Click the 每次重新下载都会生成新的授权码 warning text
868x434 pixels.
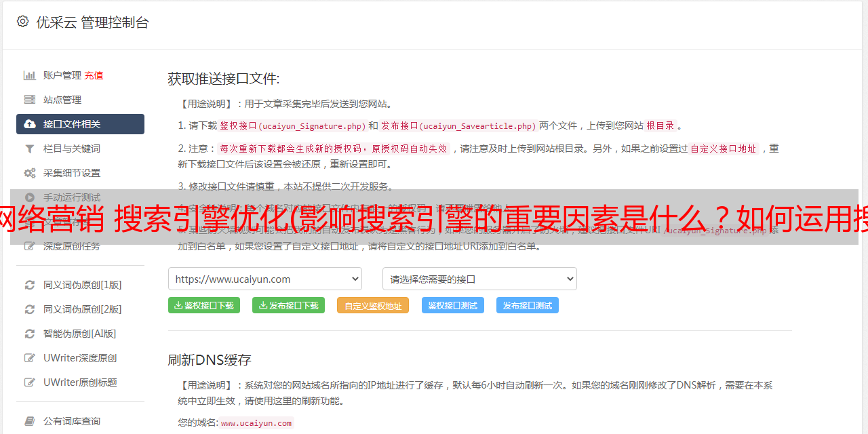tap(334, 149)
